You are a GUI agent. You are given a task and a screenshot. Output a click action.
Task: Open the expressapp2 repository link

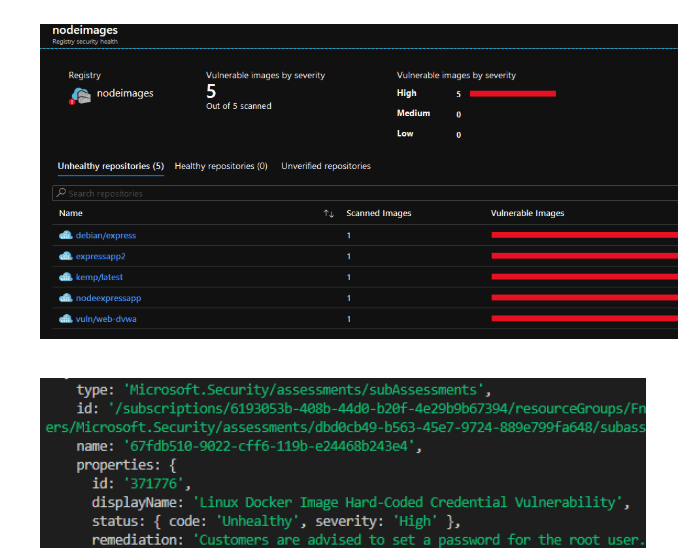100,256
